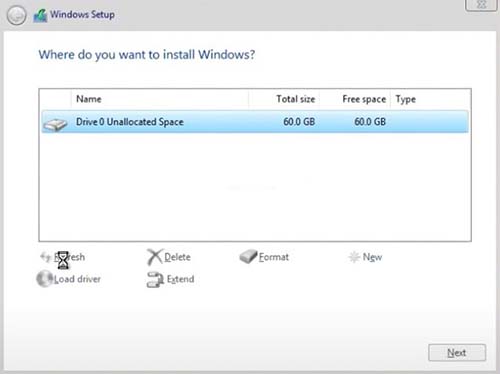The height and width of the screenshot is (374, 500).
Task: Sort by the Name column header
Action: pyautogui.click(x=160, y=99)
